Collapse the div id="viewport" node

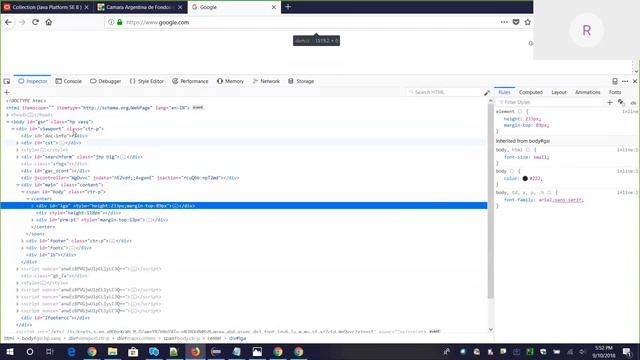(x=13, y=129)
